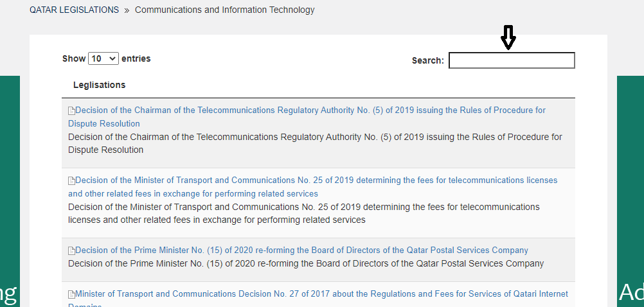Click document icon for Telecommunications Regulatory Authority decision

point(71,111)
